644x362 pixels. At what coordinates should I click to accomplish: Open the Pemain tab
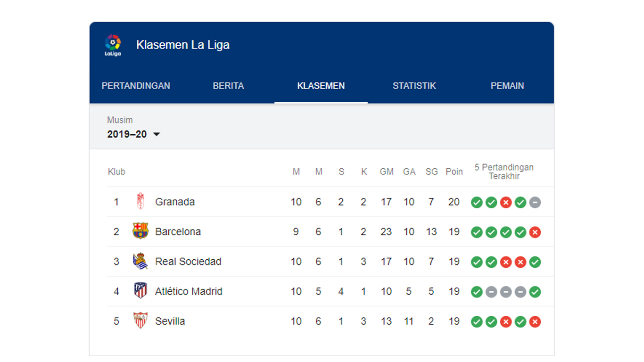point(507,86)
